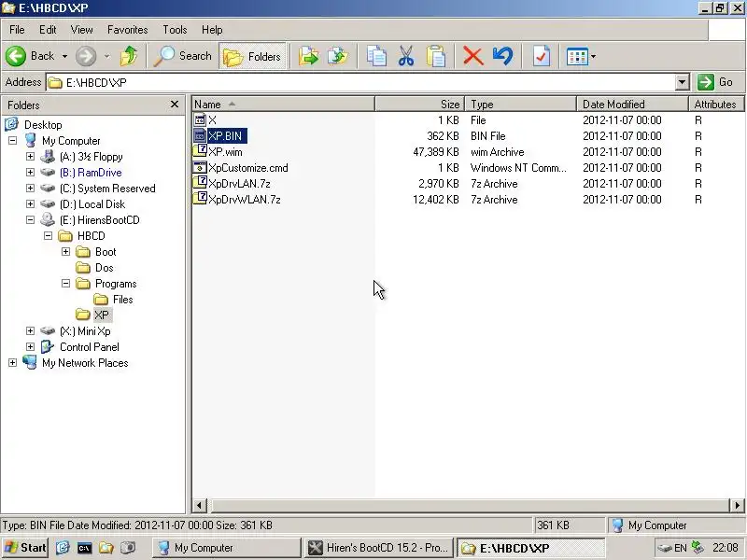
Task: Switch to Hiren's BootCD 15.2 taskbar window
Action: click(x=379, y=548)
